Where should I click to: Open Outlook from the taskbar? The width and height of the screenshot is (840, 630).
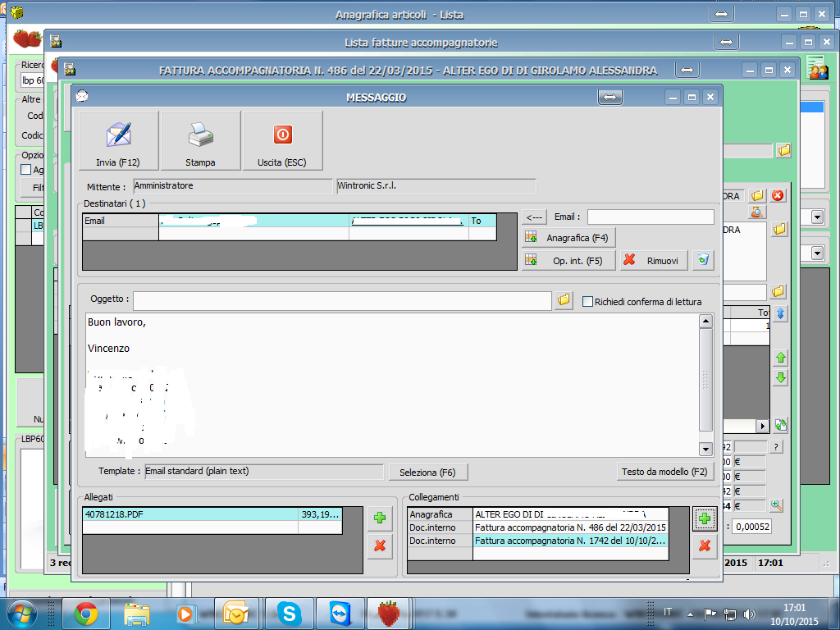click(x=237, y=614)
